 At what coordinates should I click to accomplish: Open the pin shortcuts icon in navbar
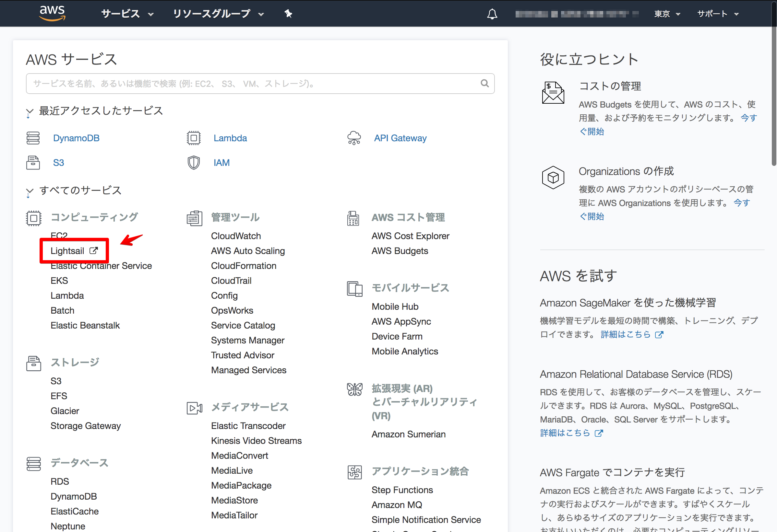pyautogui.click(x=288, y=14)
